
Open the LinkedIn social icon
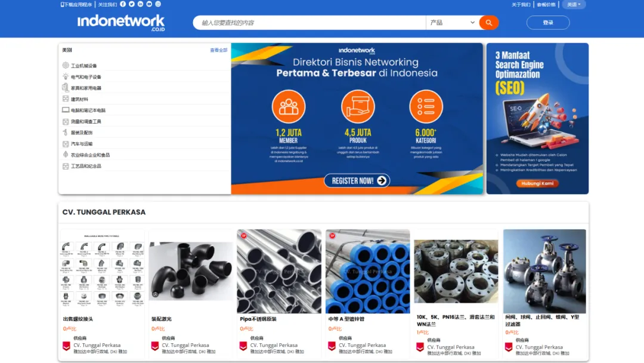point(141,4)
